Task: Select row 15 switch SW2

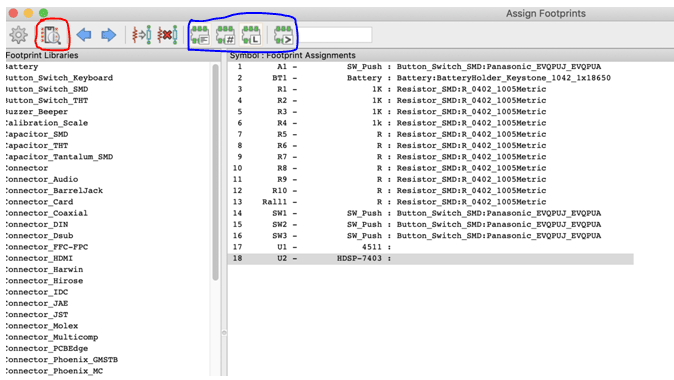Action: point(430,224)
